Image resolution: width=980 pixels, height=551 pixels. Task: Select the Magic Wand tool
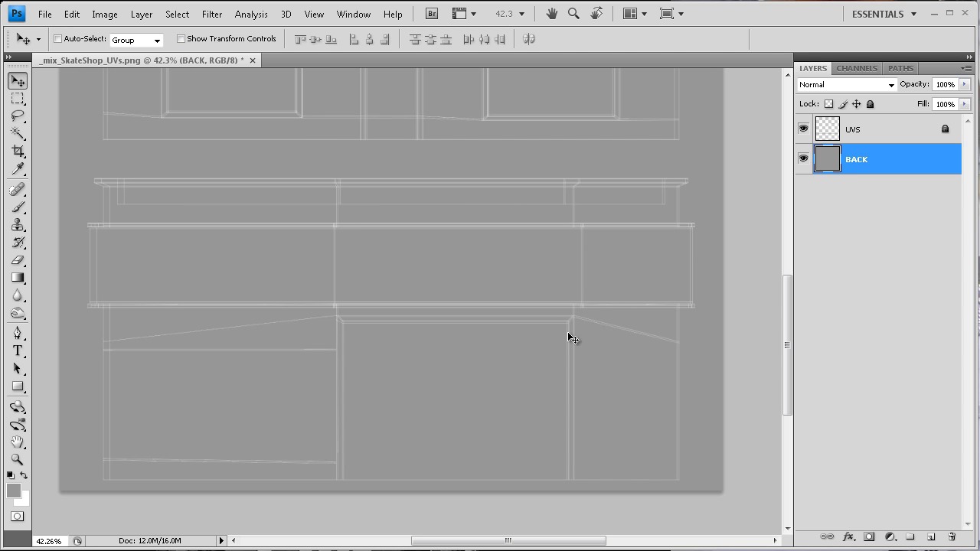[x=18, y=134]
